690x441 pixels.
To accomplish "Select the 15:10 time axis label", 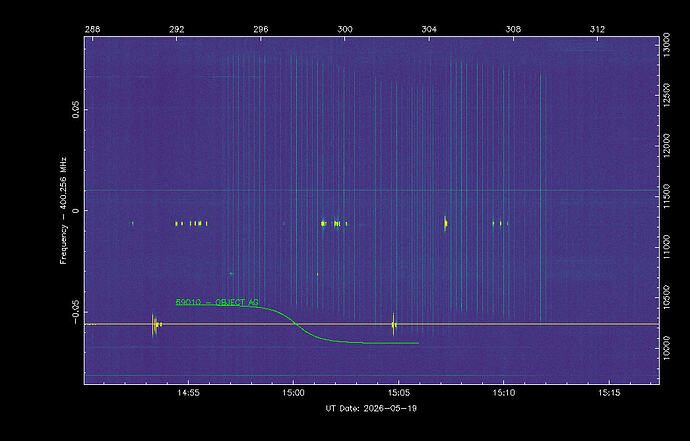I will click(x=503, y=393).
